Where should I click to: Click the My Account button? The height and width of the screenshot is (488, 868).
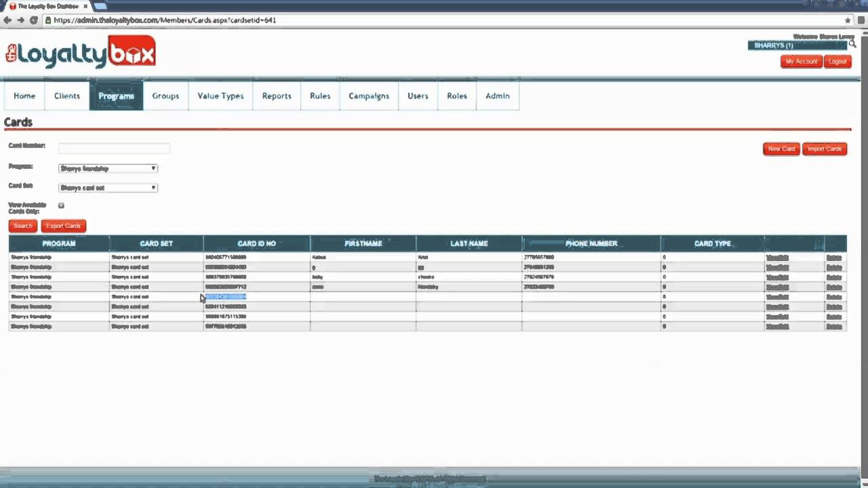[802, 62]
